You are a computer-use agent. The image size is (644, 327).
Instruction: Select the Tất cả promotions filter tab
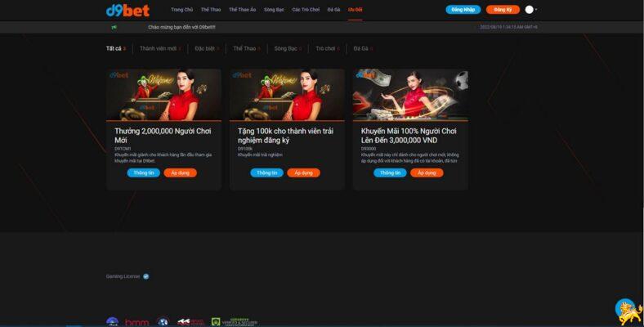[116, 48]
